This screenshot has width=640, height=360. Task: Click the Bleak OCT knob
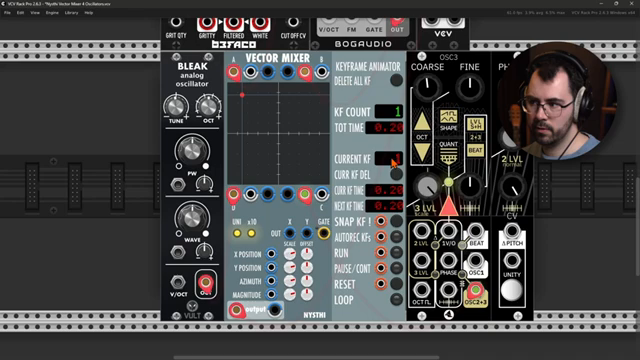pyautogui.click(x=208, y=107)
